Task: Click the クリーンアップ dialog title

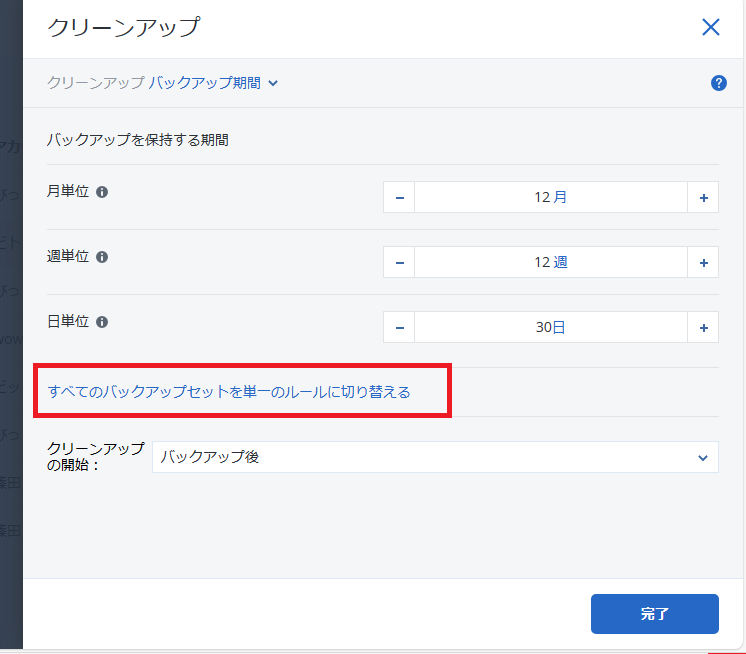Action: pyautogui.click(x=124, y=27)
